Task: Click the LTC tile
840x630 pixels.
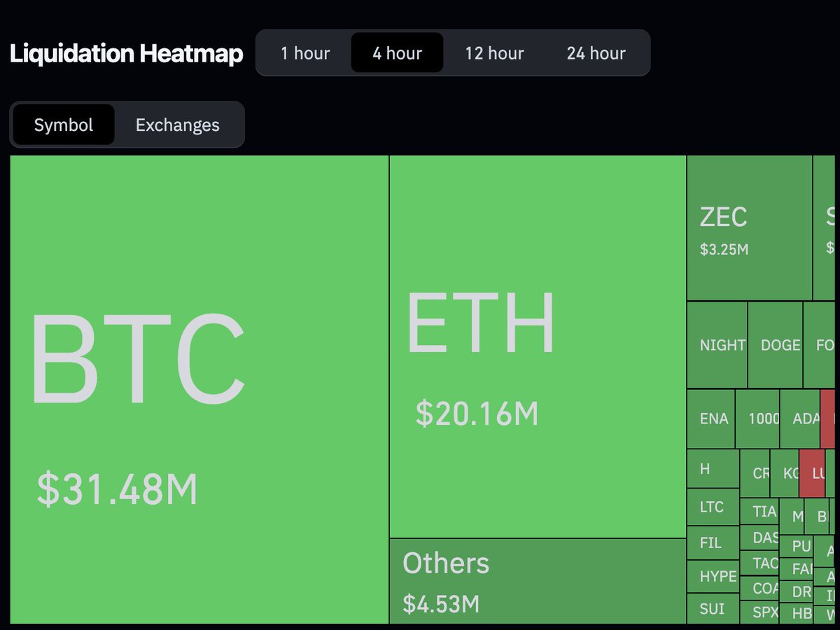Action: (713, 507)
